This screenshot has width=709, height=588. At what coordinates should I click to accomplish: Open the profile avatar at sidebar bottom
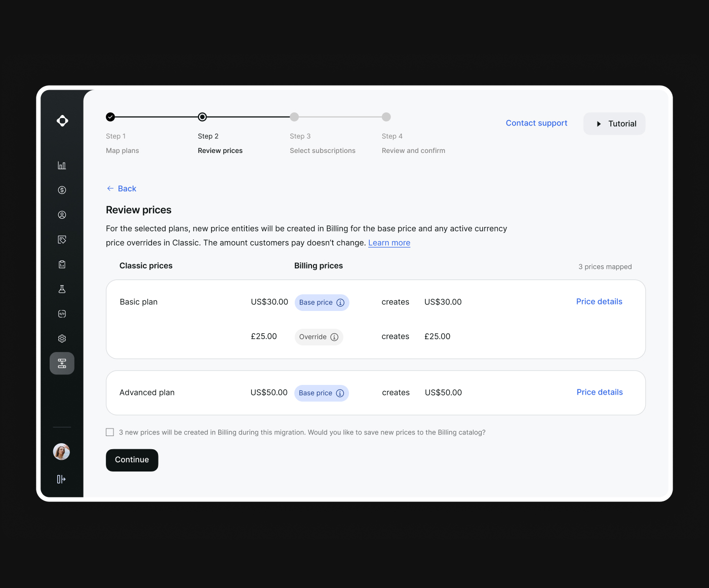point(61,451)
